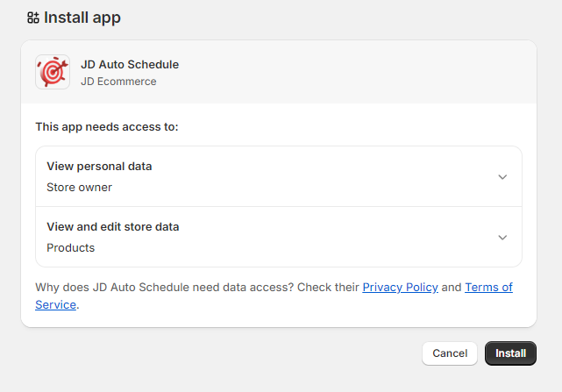Image resolution: width=562 pixels, height=392 pixels.
Task: Click the JD Ecommerce developer name
Action: pyautogui.click(x=118, y=82)
